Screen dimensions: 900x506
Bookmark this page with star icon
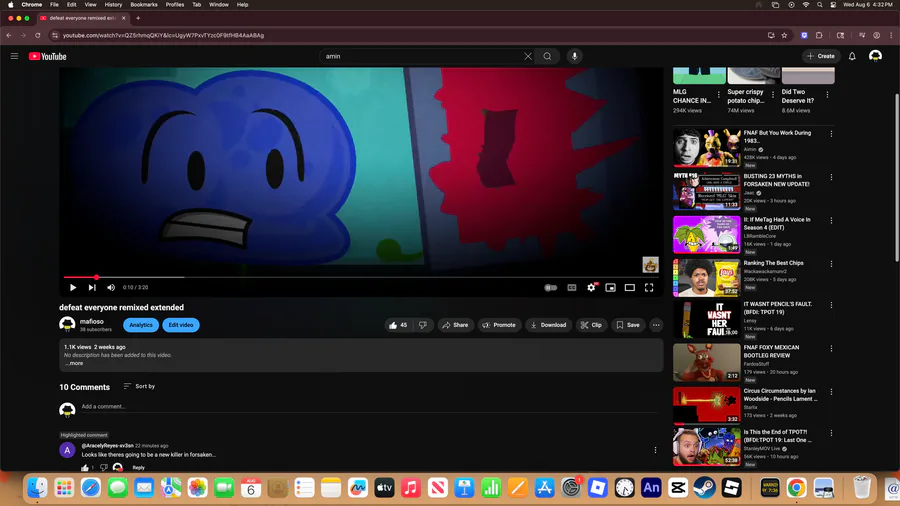tap(784, 35)
